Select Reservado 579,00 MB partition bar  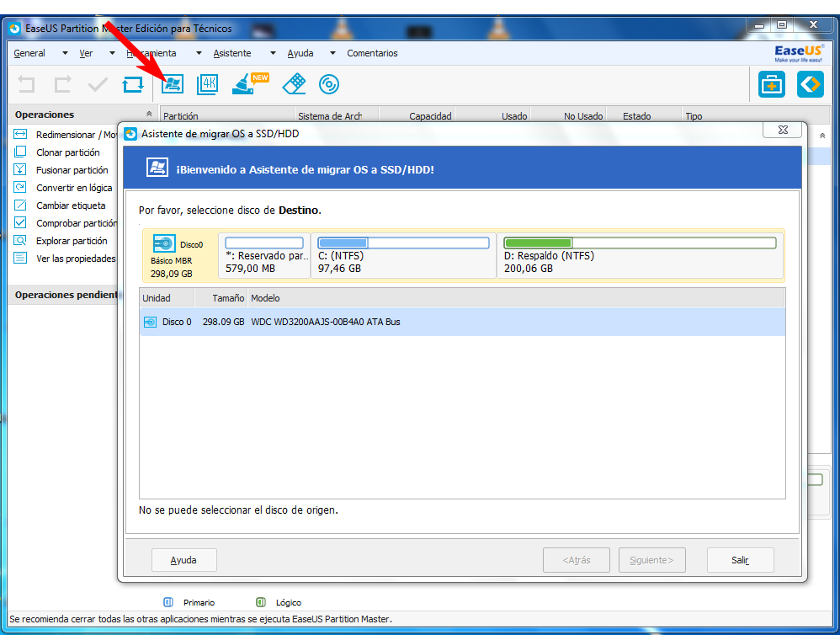264,255
